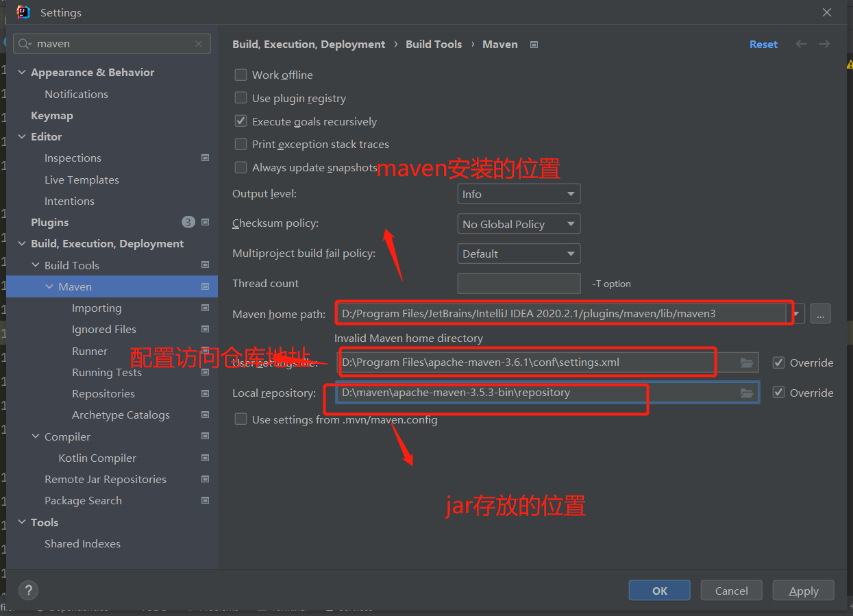Clear the maven search text with the X icon

click(199, 44)
